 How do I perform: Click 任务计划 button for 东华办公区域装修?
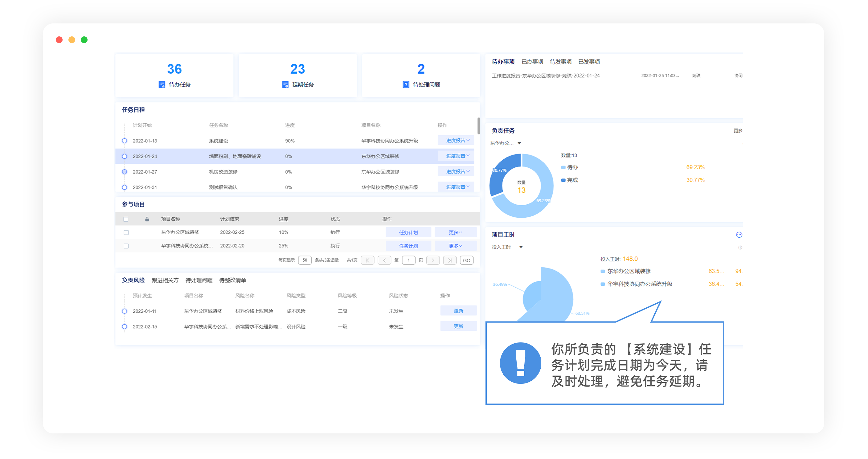tap(408, 232)
